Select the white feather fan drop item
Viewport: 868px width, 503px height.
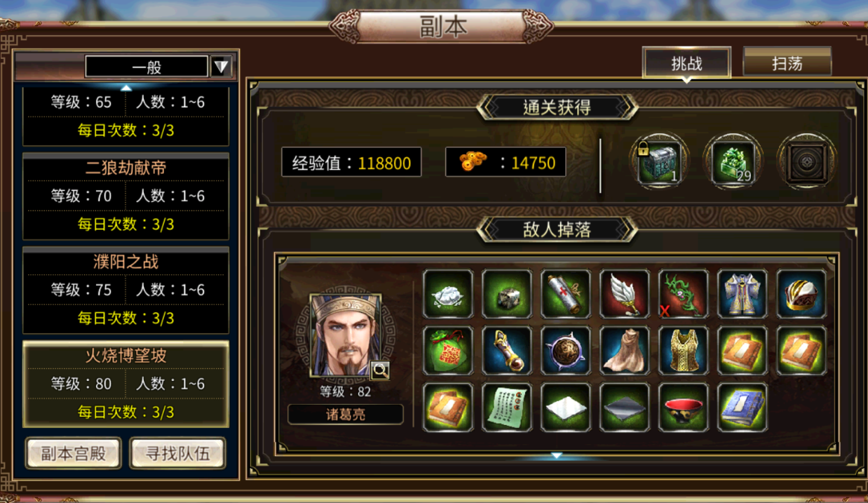(x=625, y=294)
